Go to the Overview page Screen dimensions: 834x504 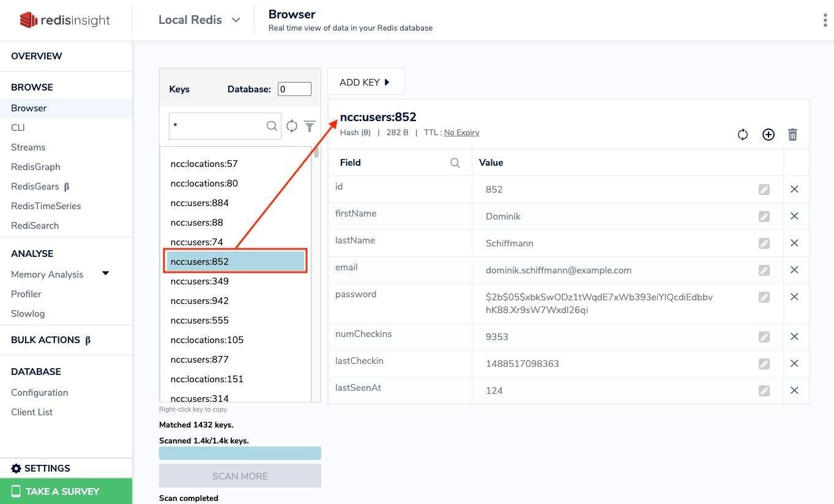tap(37, 56)
